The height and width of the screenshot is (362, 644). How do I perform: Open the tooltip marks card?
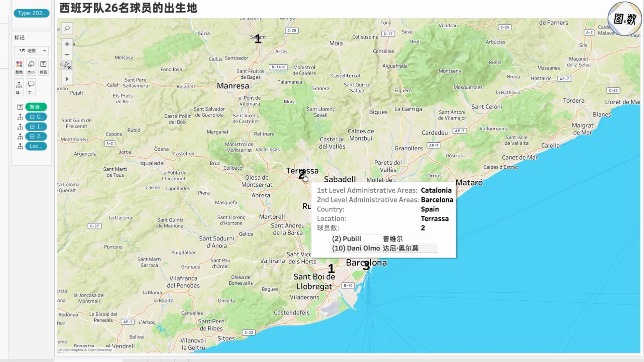31,87
